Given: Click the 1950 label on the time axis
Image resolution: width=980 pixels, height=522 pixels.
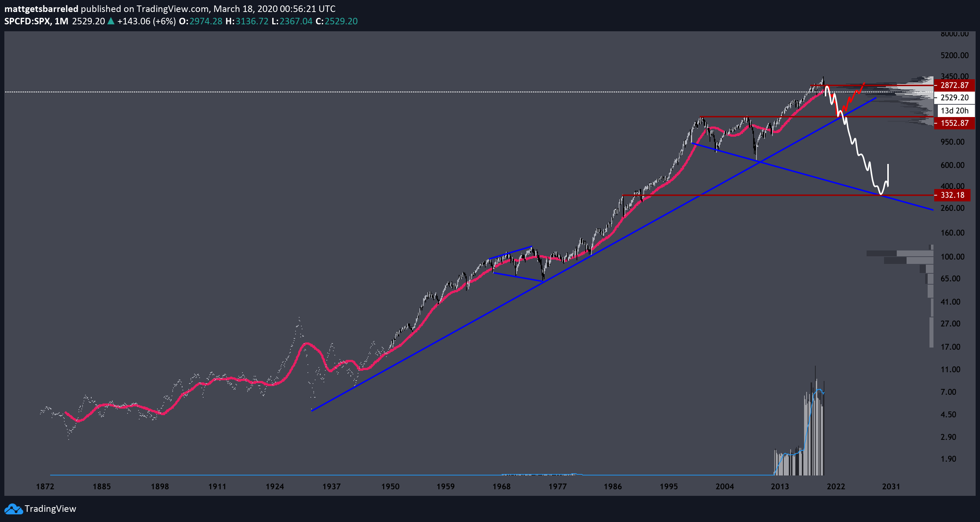Looking at the screenshot, I should click(x=390, y=486).
